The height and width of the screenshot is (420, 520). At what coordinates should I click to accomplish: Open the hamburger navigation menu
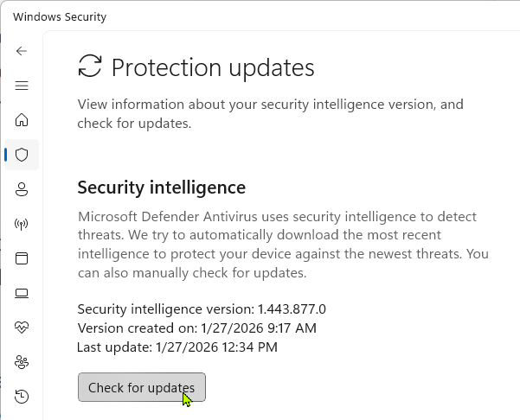pyautogui.click(x=22, y=86)
